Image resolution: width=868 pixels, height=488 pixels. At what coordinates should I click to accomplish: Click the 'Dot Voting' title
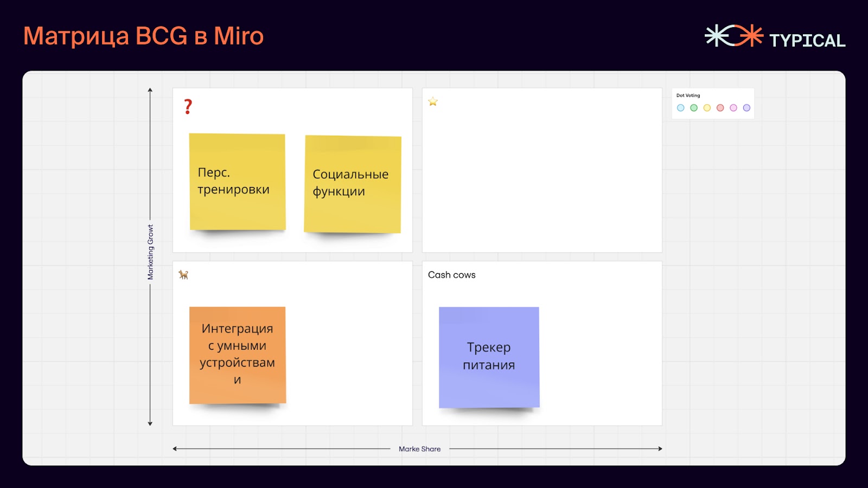click(x=688, y=95)
